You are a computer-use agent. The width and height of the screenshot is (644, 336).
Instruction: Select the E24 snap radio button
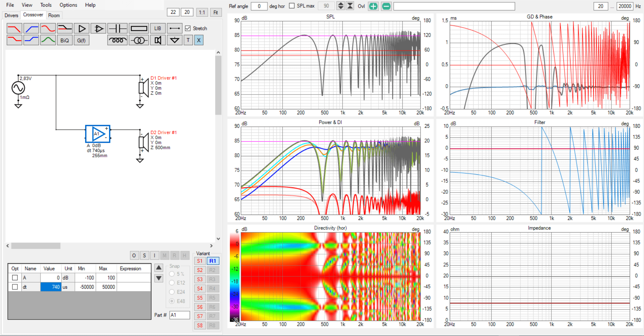coord(172,292)
